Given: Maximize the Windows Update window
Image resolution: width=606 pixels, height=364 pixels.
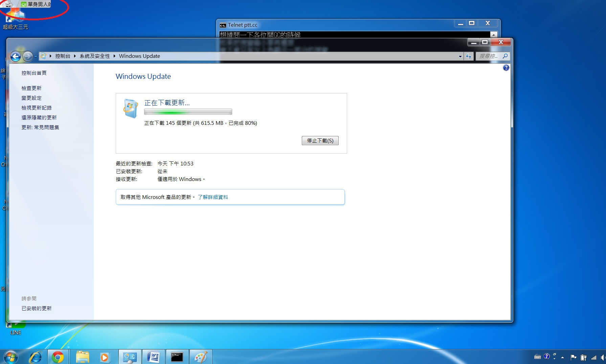Looking at the screenshot, I should click(x=485, y=42).
